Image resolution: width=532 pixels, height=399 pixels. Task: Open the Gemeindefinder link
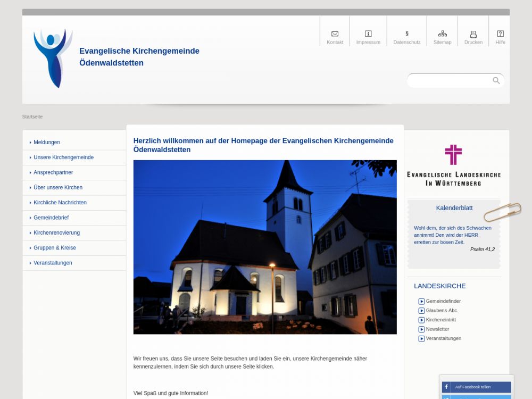pyautogui.click(x=443, y=301)
